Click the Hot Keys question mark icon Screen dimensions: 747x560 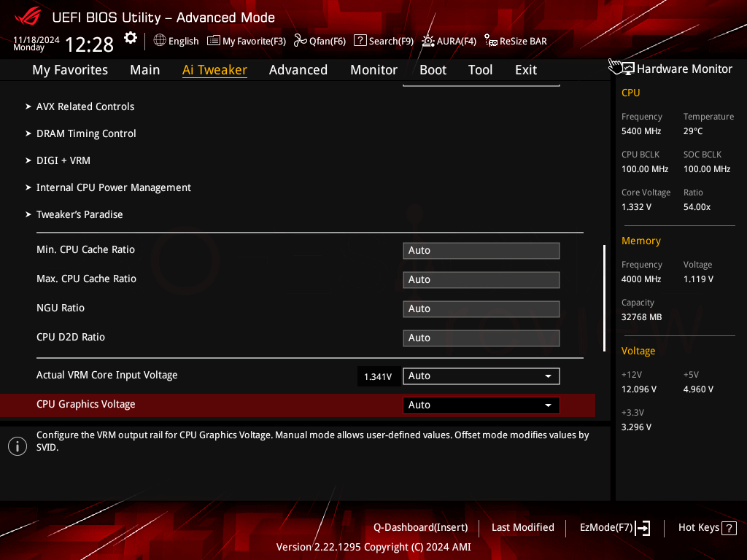point(729,528)
